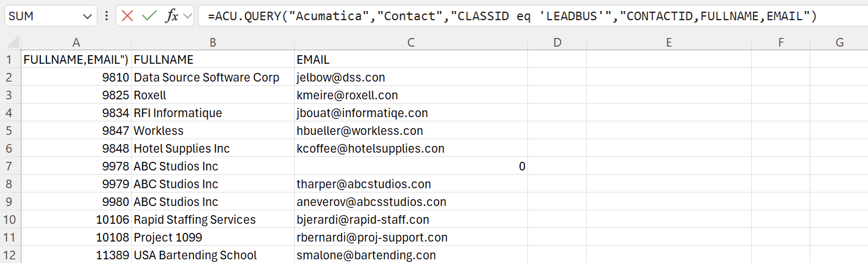The width and height of the screenshot is (868, 263).
Task: Click the contact ID 11389 cell
Action: click(x=76, y=255)
